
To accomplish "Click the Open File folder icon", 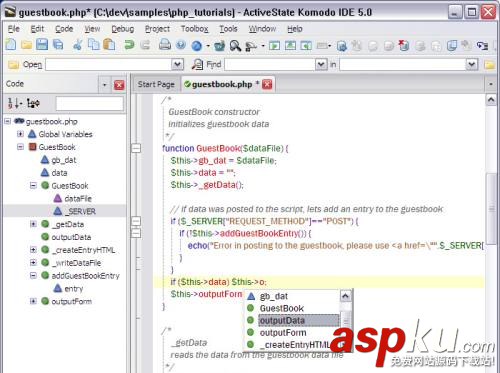I will [27, 45].
